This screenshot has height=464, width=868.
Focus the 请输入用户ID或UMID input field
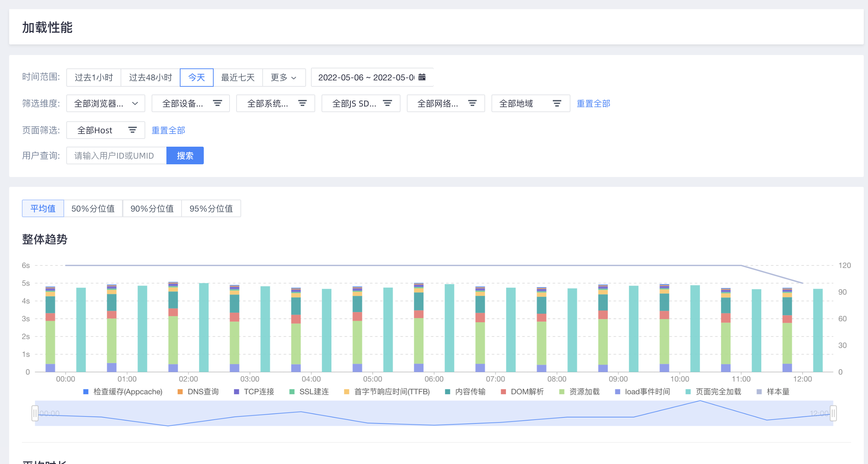pos(116,155)
